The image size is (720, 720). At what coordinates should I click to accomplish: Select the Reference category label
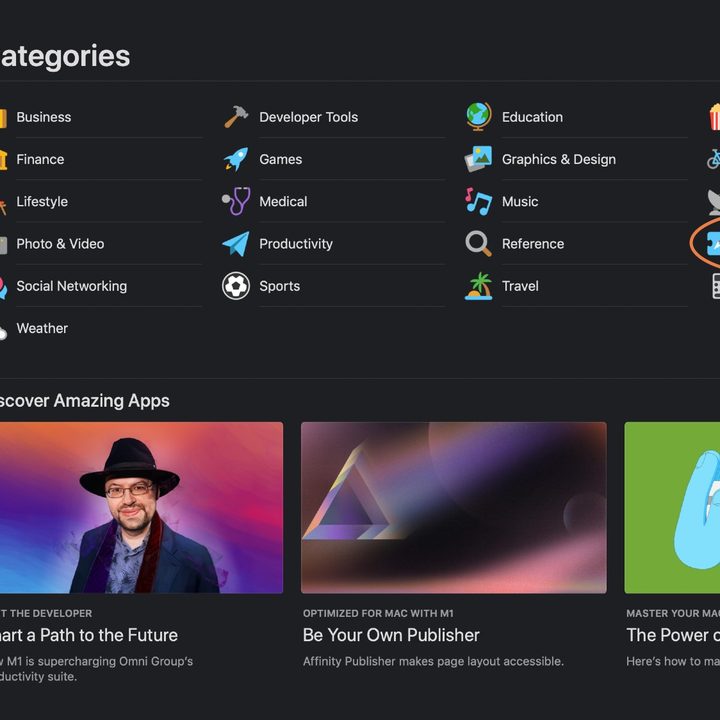tap(533, 244)
